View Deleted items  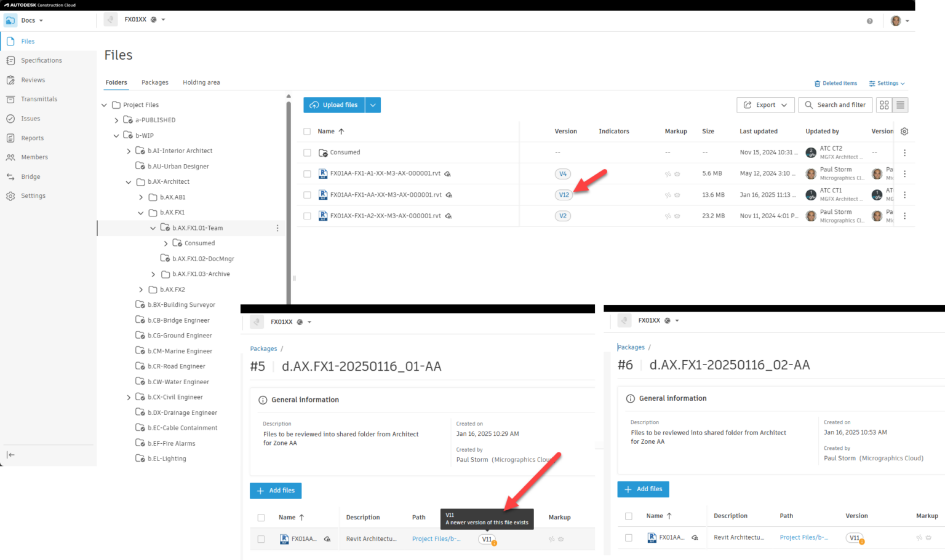point(835,84)
